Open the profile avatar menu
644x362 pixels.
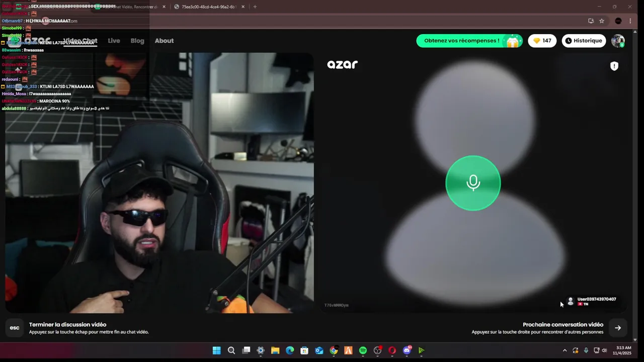point(618,41)
